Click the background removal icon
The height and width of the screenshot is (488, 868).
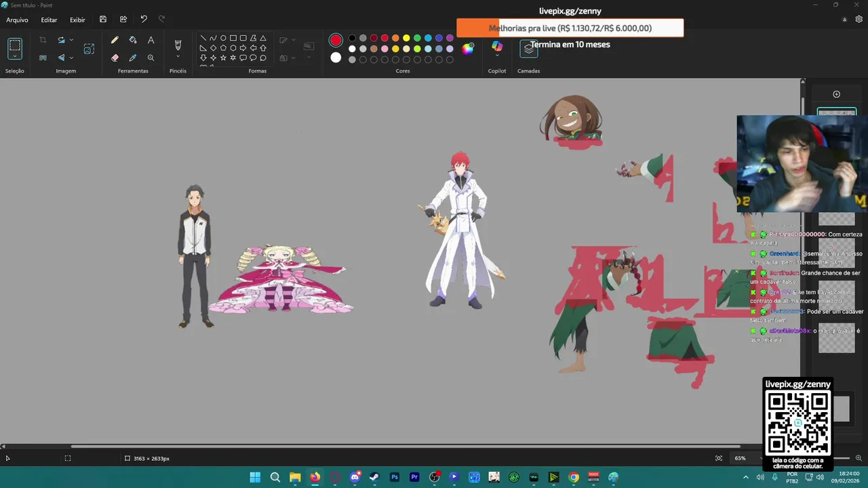pyautogui.click(x=43, y=58)
